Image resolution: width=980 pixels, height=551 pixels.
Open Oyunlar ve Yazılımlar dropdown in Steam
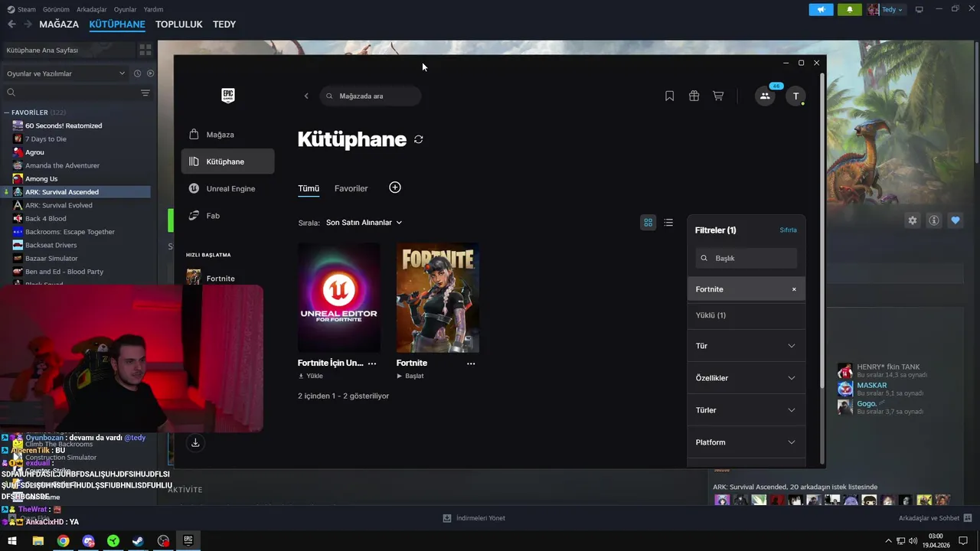click(65, 73)
